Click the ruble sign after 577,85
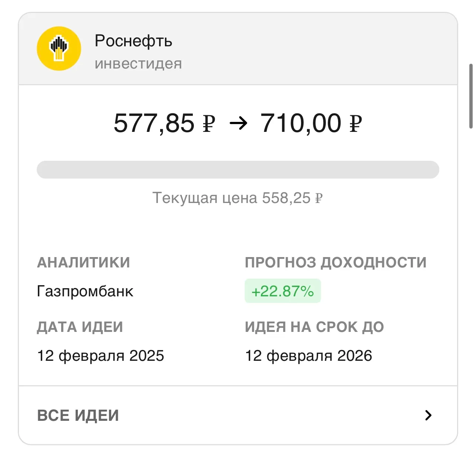The width and height of the screenshot is (476, 456). pos(209,123)
